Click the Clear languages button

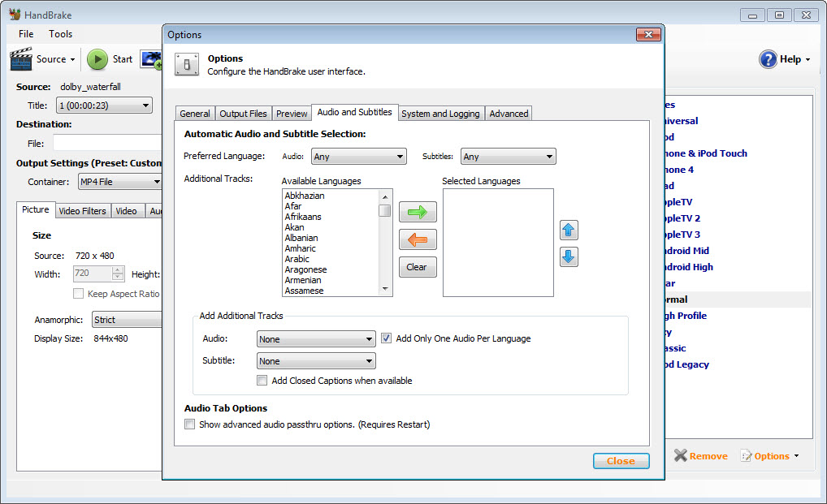click(x=417, y=267)
